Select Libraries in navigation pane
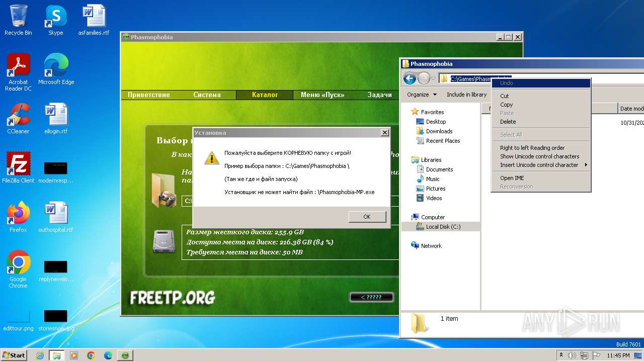The width and height of the screenshot is (644, 362). pos(431,160)
